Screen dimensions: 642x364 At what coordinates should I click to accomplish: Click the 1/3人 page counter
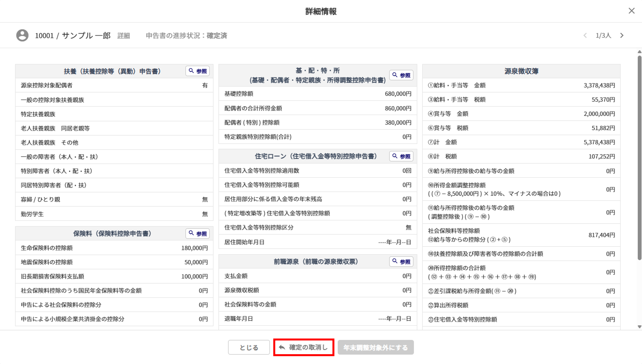pos(603,35)
